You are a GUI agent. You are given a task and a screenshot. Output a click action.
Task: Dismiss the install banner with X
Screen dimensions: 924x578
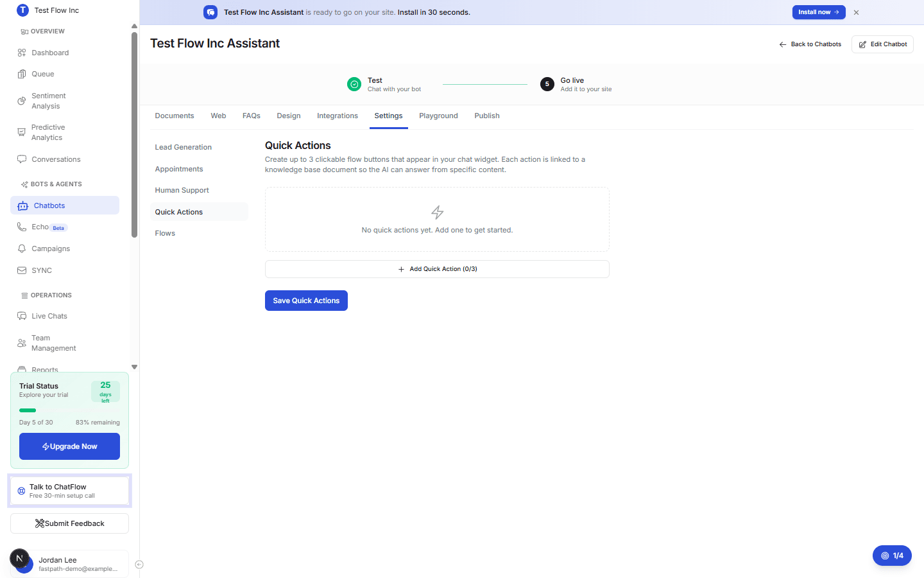click(856, 12)
